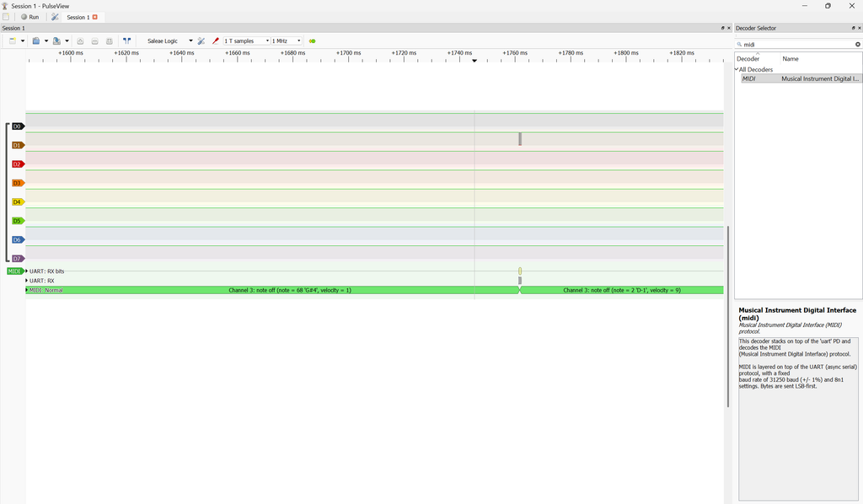Collapse the All Decoders tree node
The height and width of the screenshot is (504, 863).
pos(737,69)
